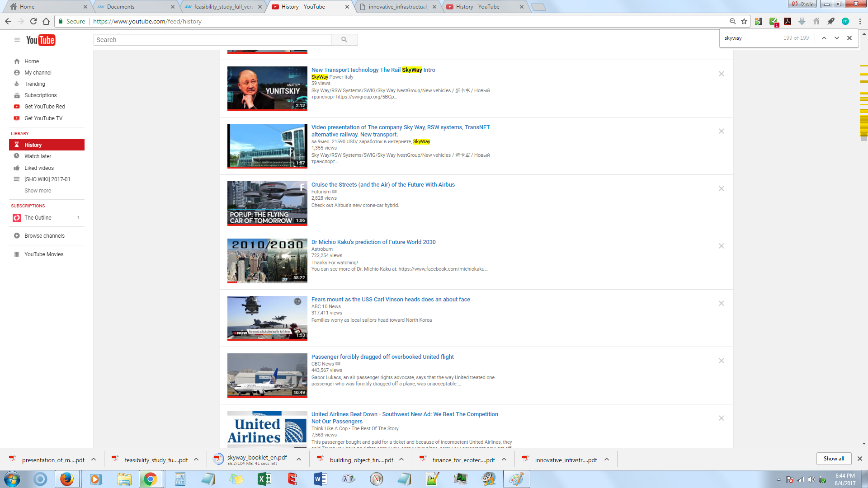Viewport: 868px width, 488px height.
Task: Open Subscriptions in the sidebar
Action: click(x=41, y=95)
